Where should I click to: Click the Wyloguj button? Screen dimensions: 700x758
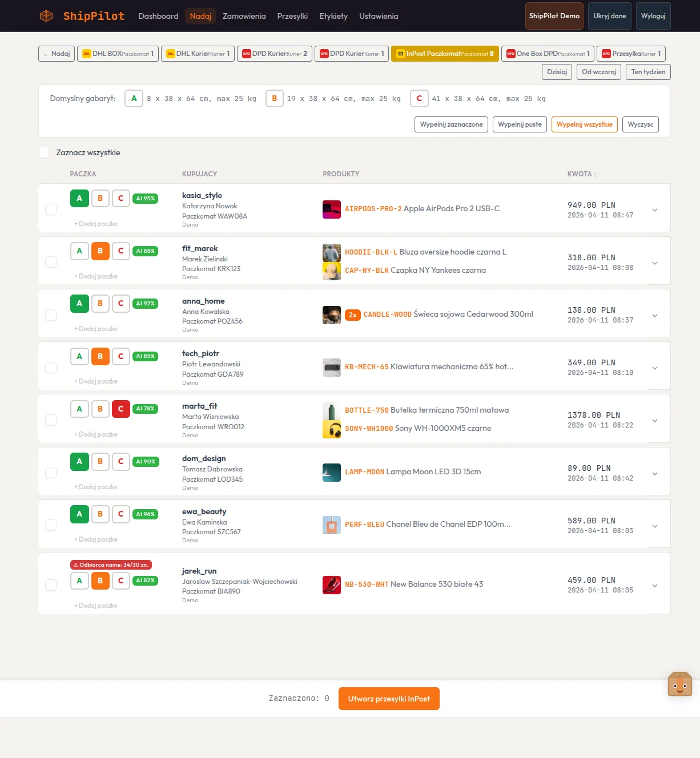click(x=653, y=16)
